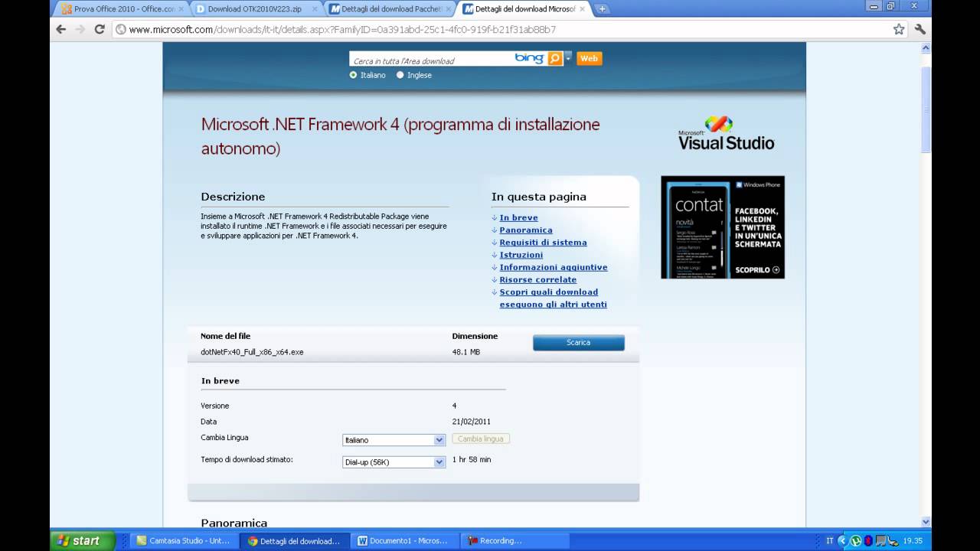Go back with the browser back arrow
Viewport: 980px width, 551px height.
pyautogui.click(x=61, y=29)
